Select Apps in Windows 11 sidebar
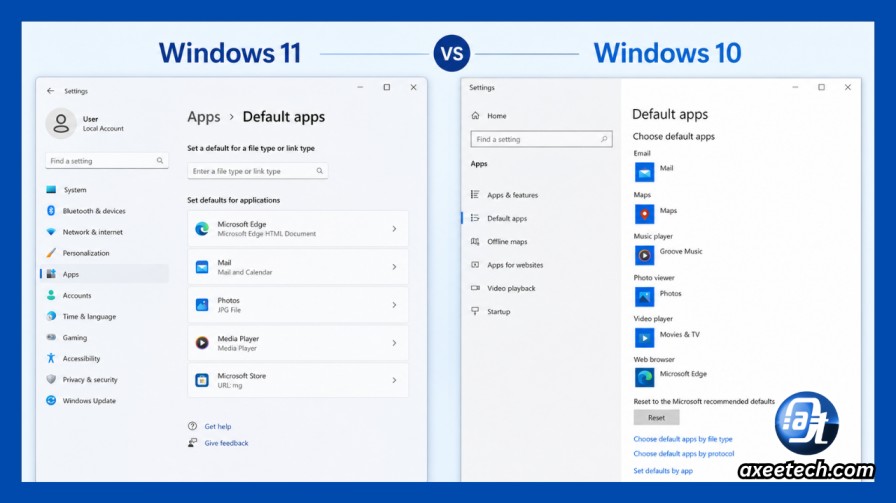The width and height of the screenshot is (896, 503). click(x=105, y=274)
